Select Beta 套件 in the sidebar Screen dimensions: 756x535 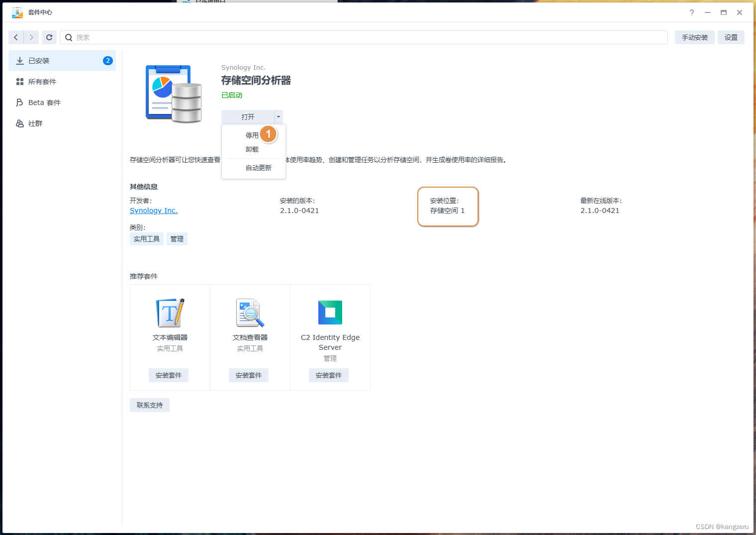(x=62, y=103)
